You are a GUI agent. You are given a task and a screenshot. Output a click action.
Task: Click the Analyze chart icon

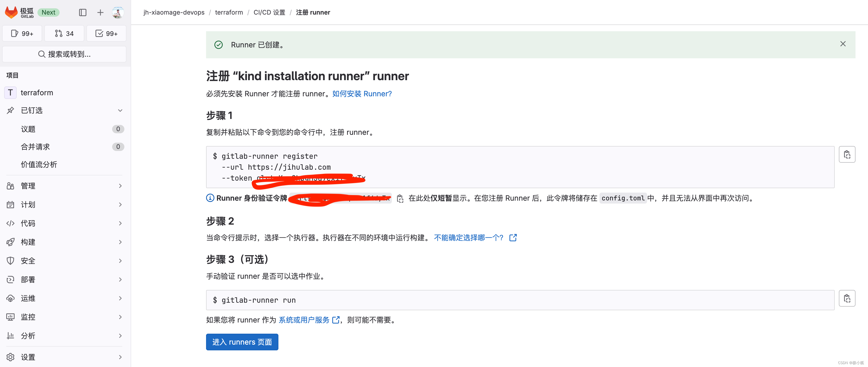click(x=10, y=336)
